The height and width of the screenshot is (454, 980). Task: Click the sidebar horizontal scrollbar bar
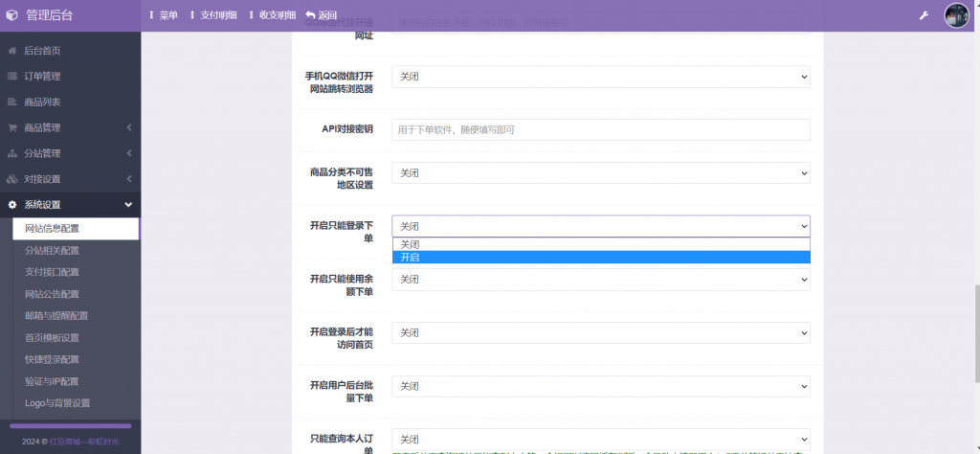point(70,426)
